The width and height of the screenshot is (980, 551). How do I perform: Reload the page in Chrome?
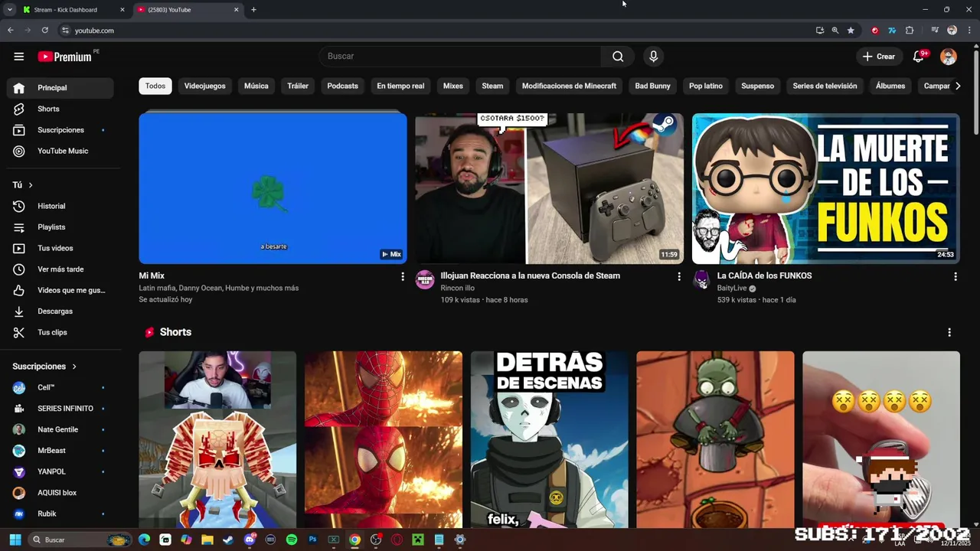pyautogui.click(x=45, y=31)
